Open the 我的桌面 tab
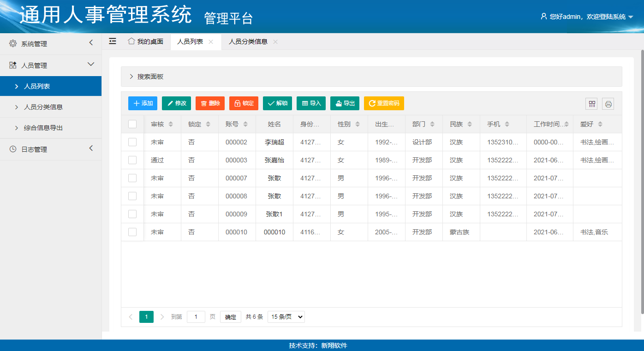Image resolution: width=644 pixels, height=351 pixels. pyautogui.click(x=146, y=42)
